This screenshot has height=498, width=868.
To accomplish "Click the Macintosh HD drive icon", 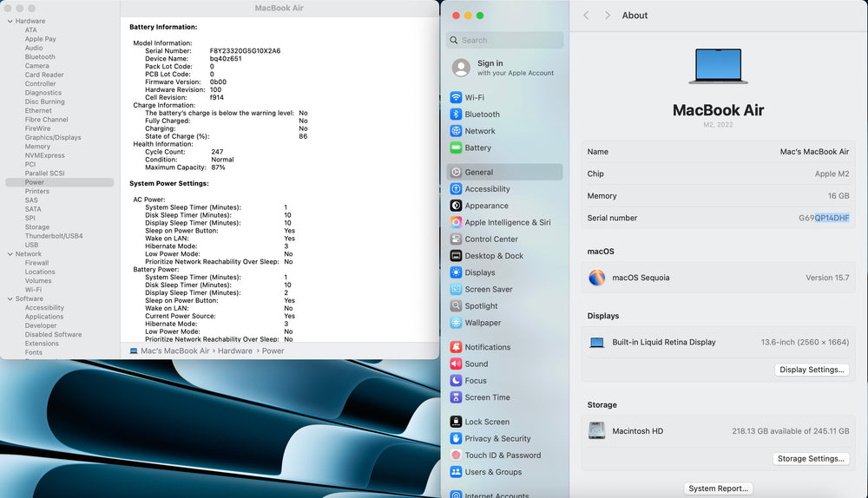I will [x=597, y=430].
